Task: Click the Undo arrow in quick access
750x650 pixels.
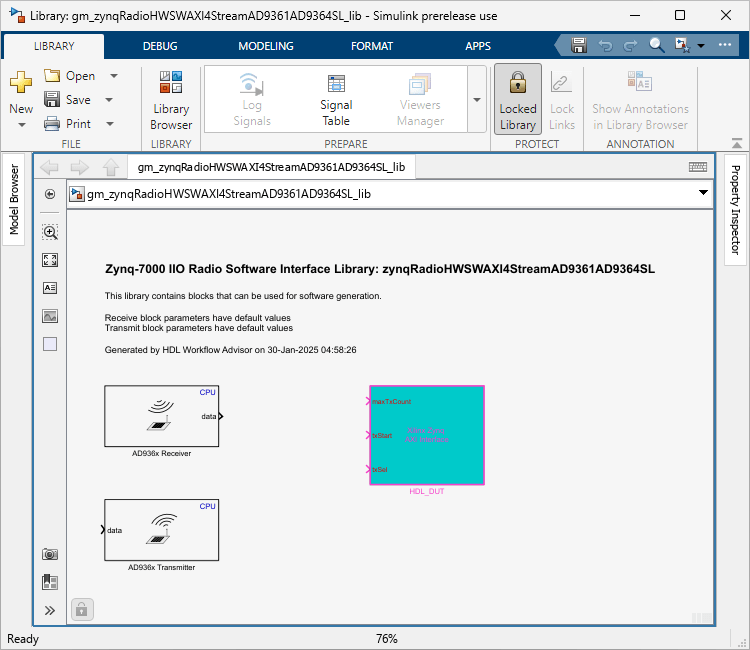Action: (x=606, y=45)
